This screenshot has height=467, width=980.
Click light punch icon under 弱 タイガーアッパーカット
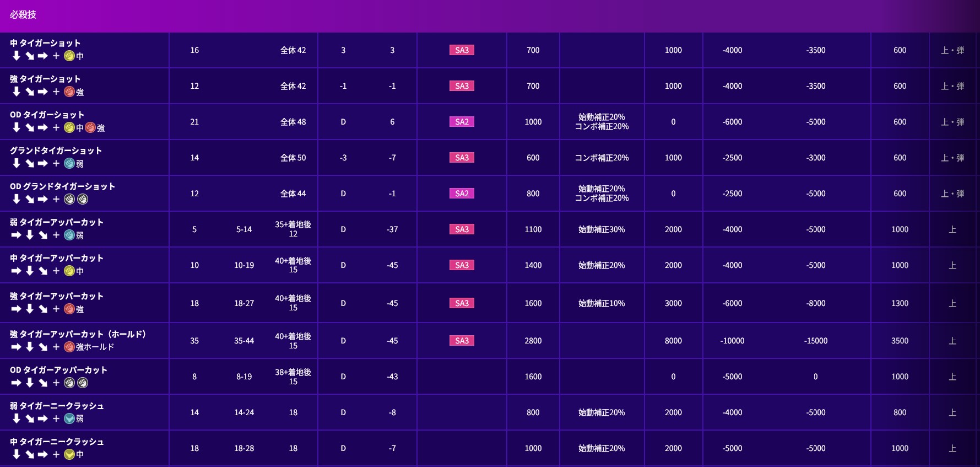tap(69, 235)
